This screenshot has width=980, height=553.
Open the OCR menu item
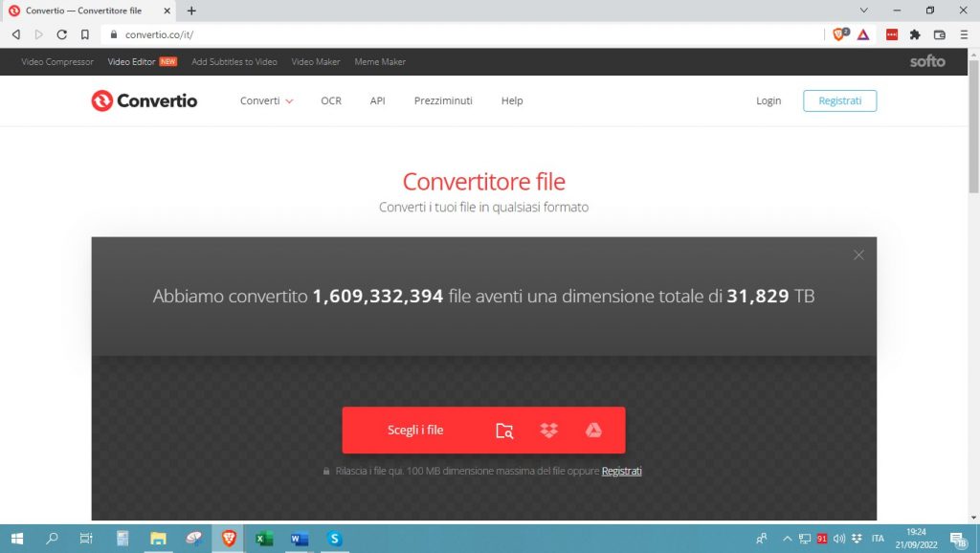331,100
